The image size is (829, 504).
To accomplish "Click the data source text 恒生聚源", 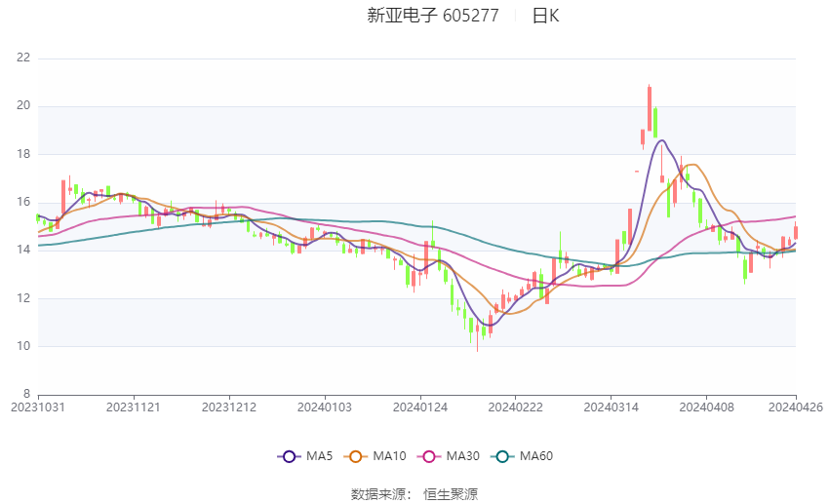I will click(451, 494).
